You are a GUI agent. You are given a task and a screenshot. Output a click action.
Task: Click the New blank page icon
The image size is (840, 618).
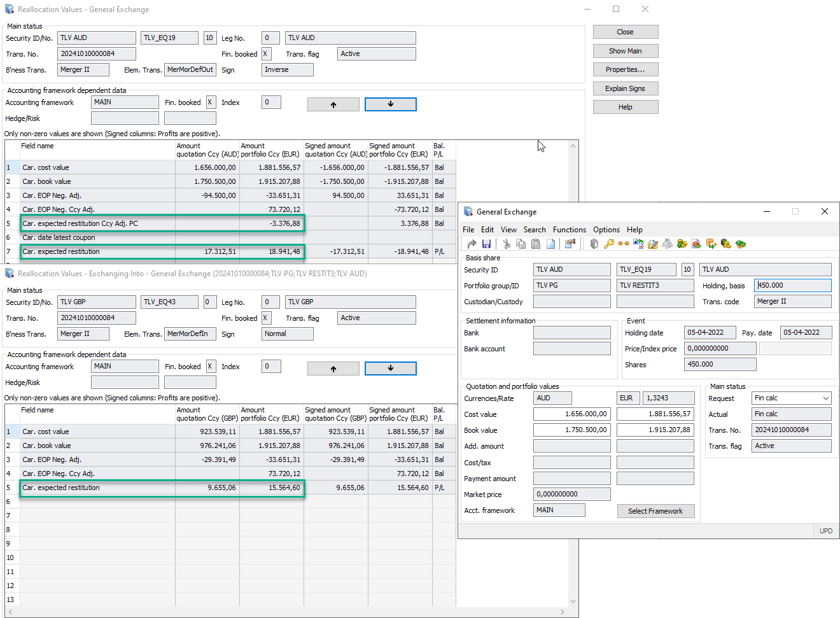click(x=550, y=244)
